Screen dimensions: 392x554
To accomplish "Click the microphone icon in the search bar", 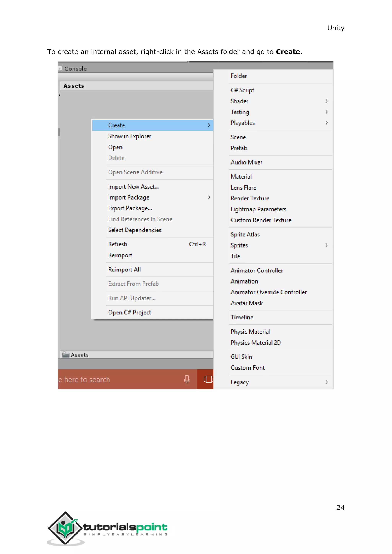I will pyautogui.click(x=187, y=379).
